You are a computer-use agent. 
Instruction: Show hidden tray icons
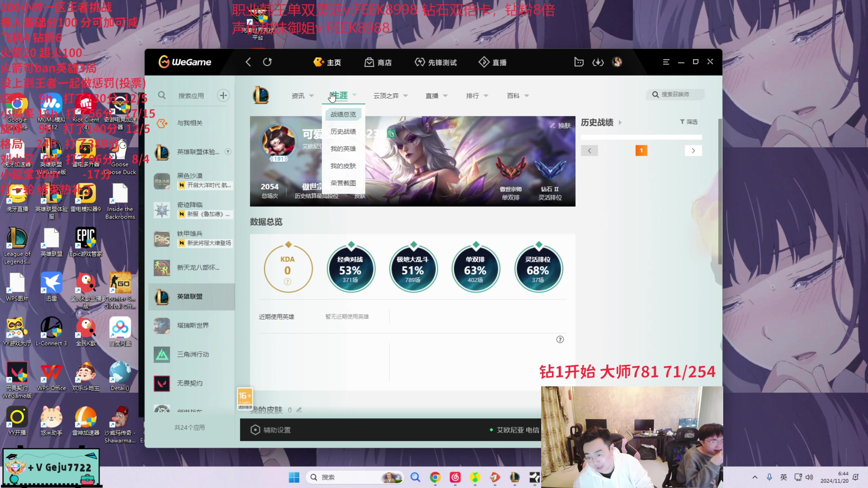pos(755,477)
